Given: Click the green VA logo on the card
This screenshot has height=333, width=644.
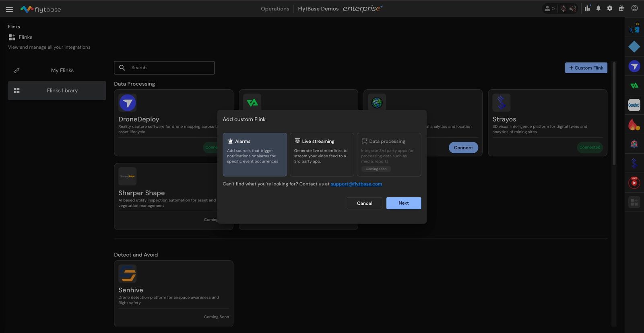Looking at the screenshot, I should tap(252, 102).
